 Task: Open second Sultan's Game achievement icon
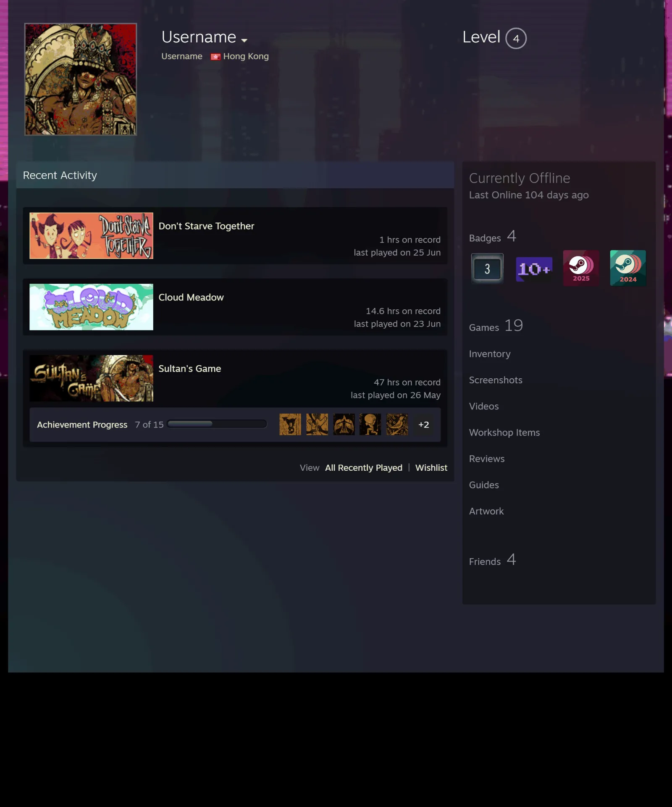click(x=317, y=424)
